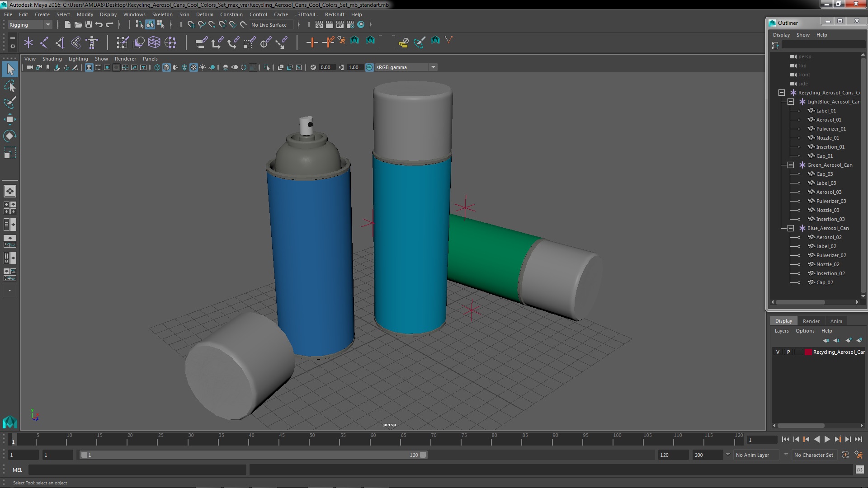Open the Redshift menu
The image size is (868, 488).
click(335, 14)
